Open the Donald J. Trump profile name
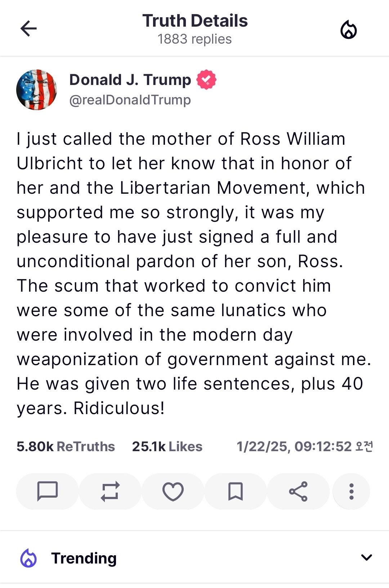The height and width of the screenshot is (588, 389). point(130,80)
